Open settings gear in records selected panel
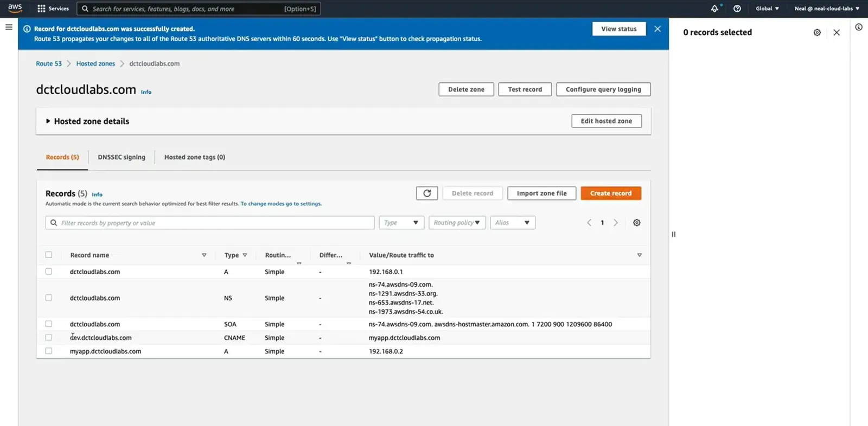 (x=817, y=33)
